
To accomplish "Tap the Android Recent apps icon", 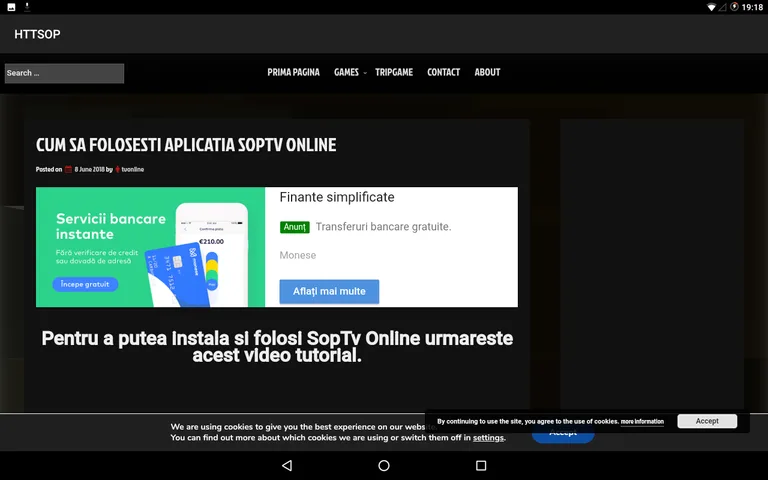I will (x=481, y=465).
